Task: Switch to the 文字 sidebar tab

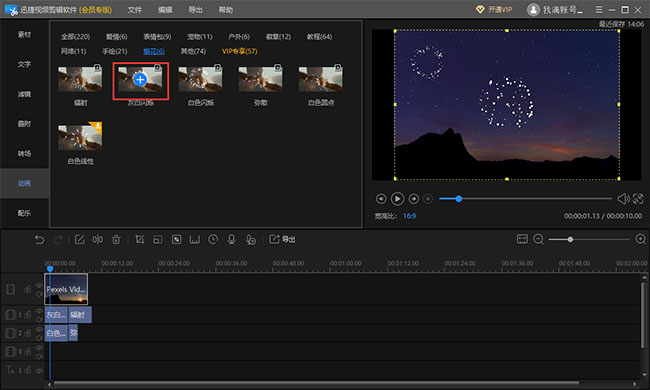Action: tap(24, 64)
